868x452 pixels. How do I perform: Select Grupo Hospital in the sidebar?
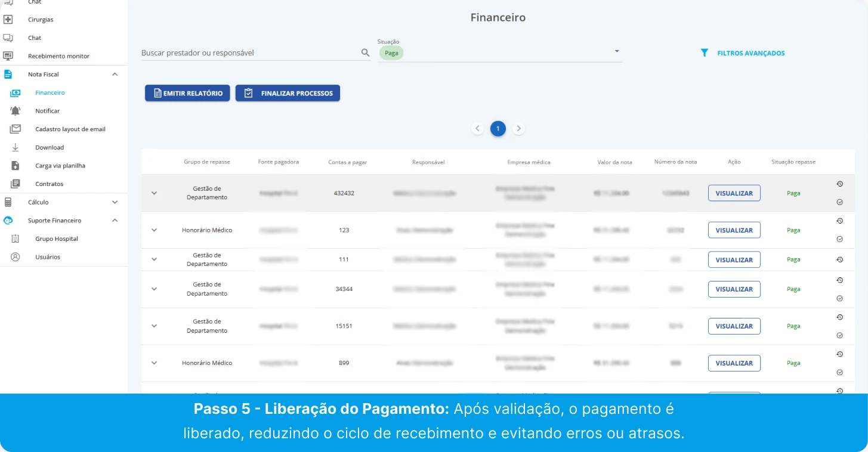[x=57, y=239]
